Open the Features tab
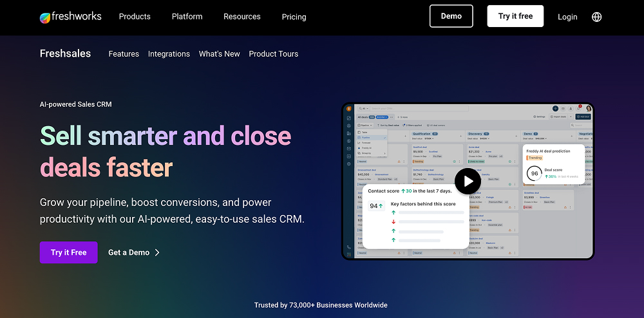Screen dimensions: 644x318 (124, 54)
